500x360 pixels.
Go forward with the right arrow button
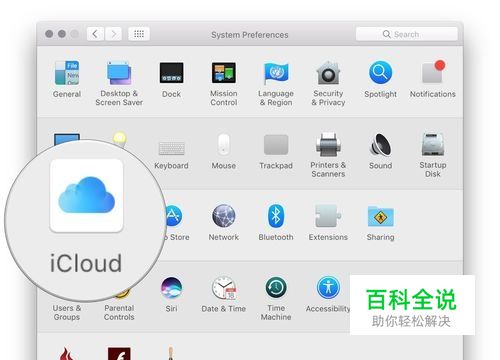pos(113,34)
